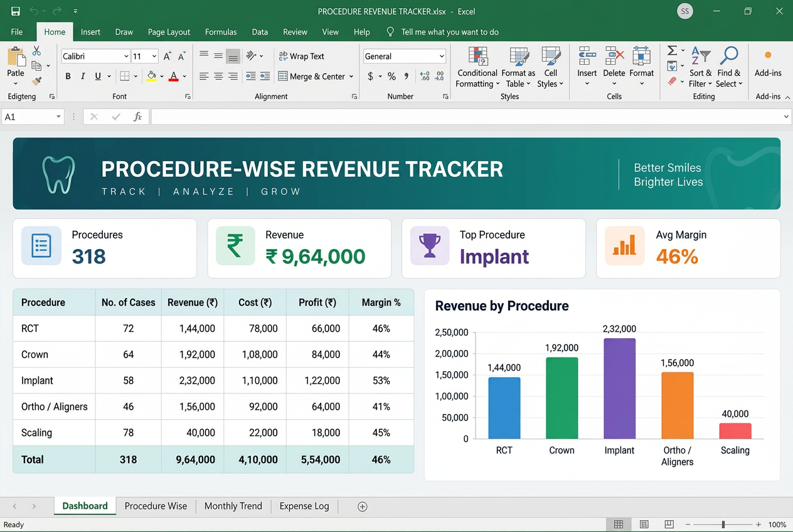Open the New Sheet plus icon
Image resolution: width=793 pixels, height=532 pixels.
point(362,506)
